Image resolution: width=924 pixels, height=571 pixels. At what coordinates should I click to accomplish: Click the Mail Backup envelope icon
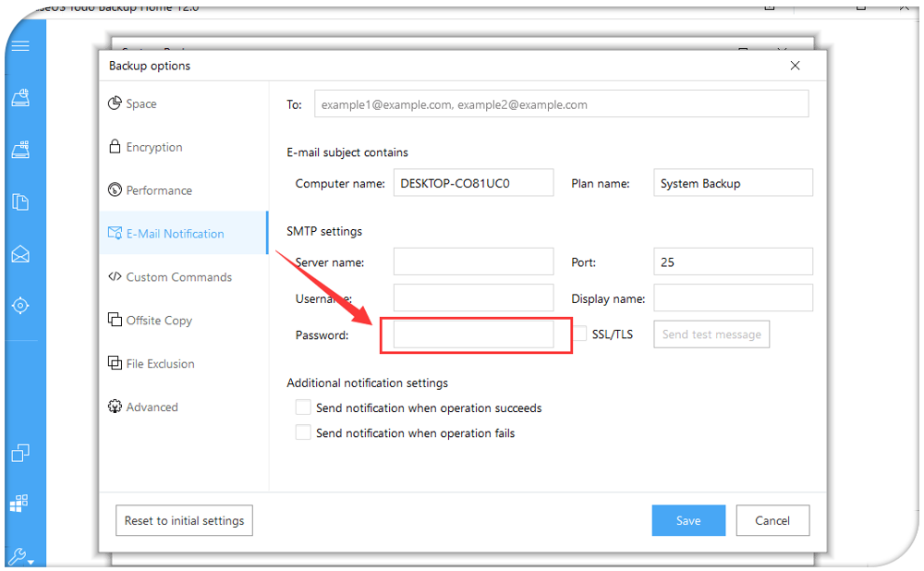coord(20,254)
